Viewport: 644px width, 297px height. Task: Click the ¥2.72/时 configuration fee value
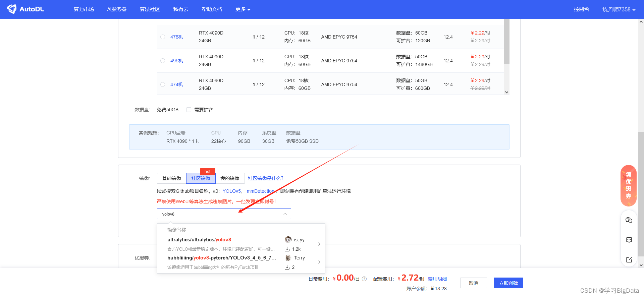coord(411,278)
